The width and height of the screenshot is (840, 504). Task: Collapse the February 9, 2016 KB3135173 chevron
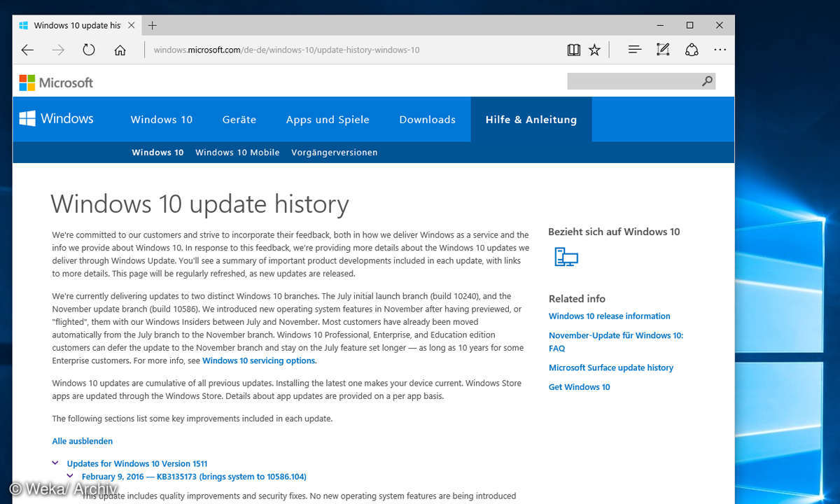[70, 476]
